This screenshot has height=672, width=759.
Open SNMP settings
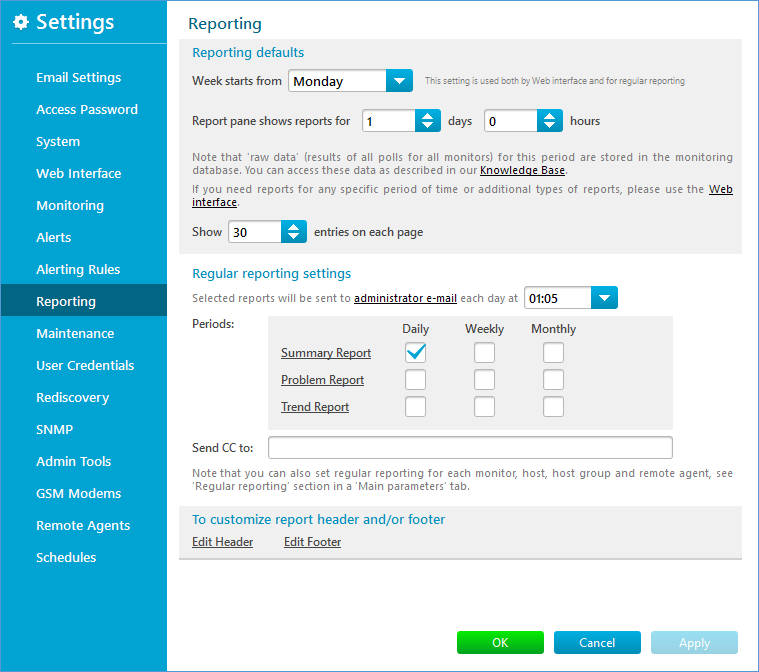(x=54, y=429)
